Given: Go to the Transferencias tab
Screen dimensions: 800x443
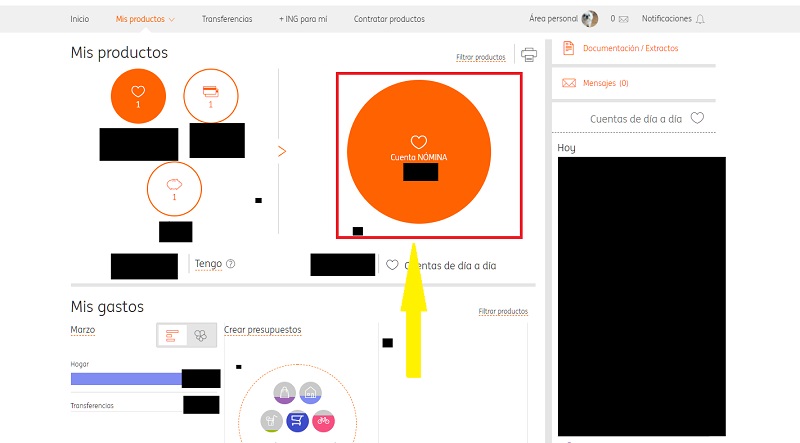Looking at the screenshot, I should (x=227, y=19).
